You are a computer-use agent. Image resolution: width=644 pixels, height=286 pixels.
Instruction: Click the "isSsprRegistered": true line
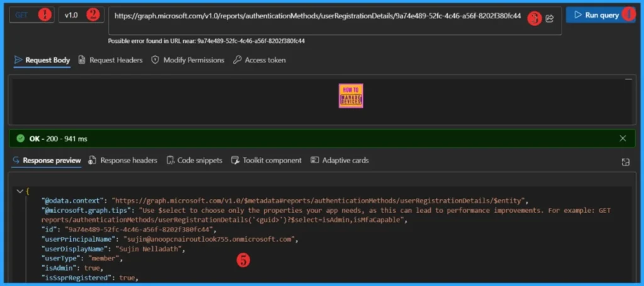click(x=89, y=278)
